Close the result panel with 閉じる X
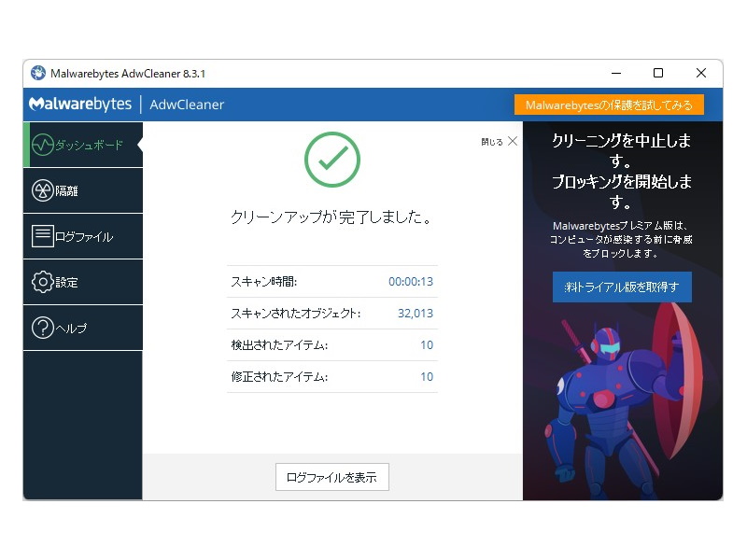 (x=499, y=142)
